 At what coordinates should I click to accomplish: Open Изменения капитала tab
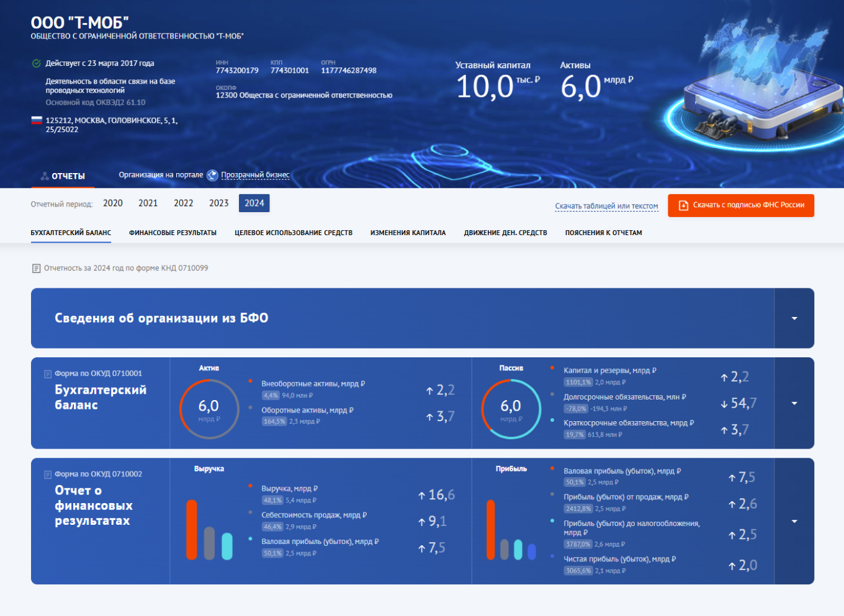point(408,233)
